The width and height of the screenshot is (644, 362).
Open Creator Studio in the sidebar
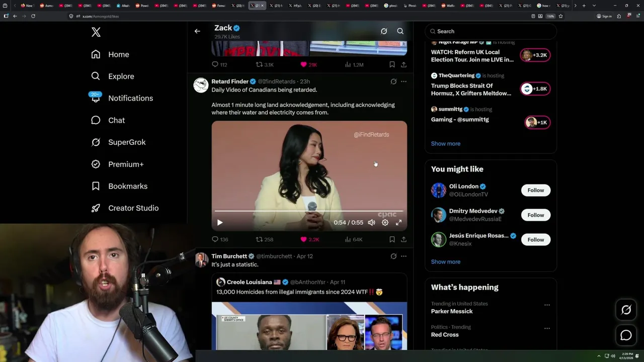tap(125, 208)
